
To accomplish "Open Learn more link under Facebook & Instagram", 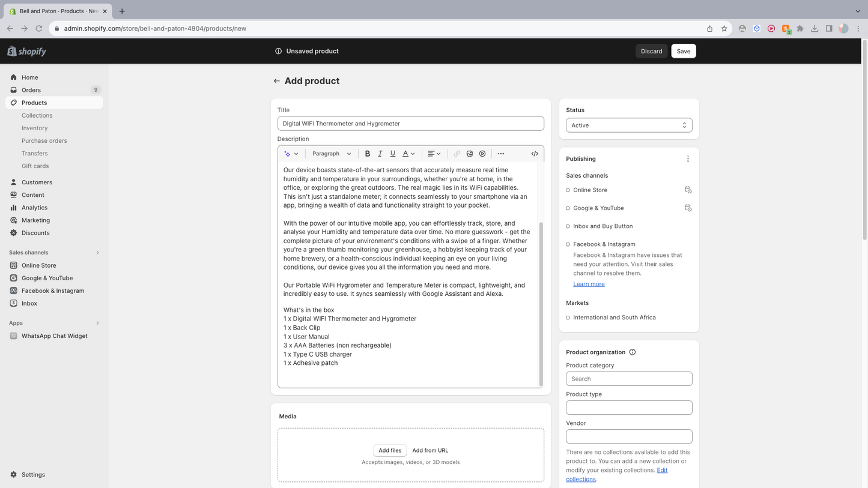I will click(589, 284).
